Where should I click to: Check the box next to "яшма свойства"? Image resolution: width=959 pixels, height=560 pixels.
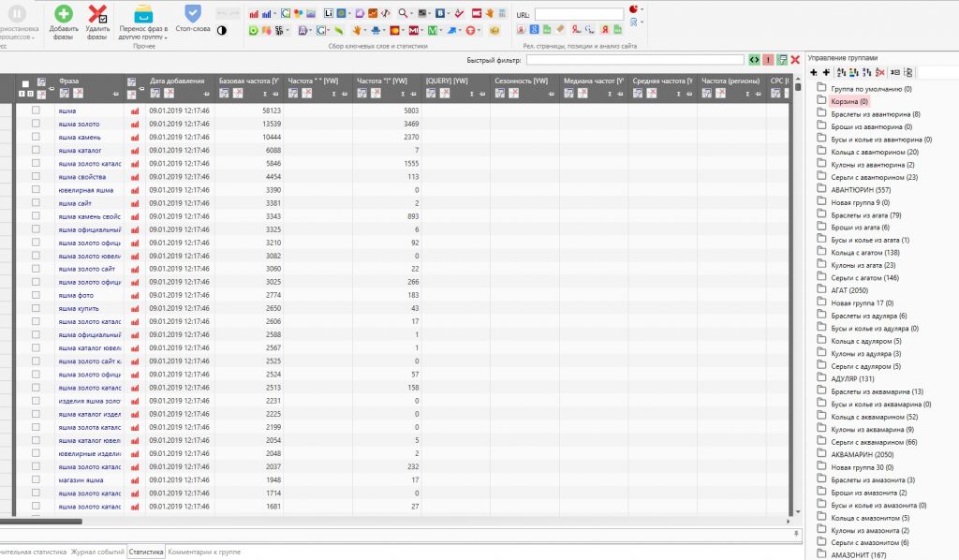click(36, 176)
